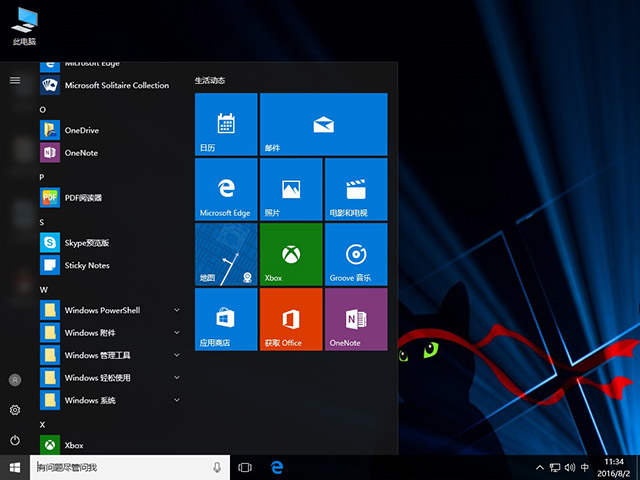The height and width of the screenshot is (480, 640).
Task: Open Settings gear in Start menu
Action: [x=15, y=410]
